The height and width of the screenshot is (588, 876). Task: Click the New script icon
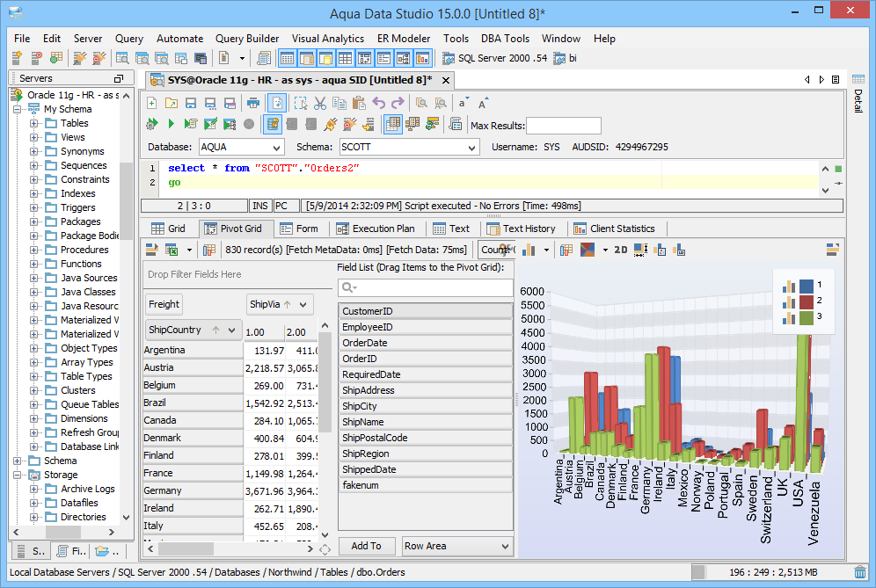[x=152, y=103]
